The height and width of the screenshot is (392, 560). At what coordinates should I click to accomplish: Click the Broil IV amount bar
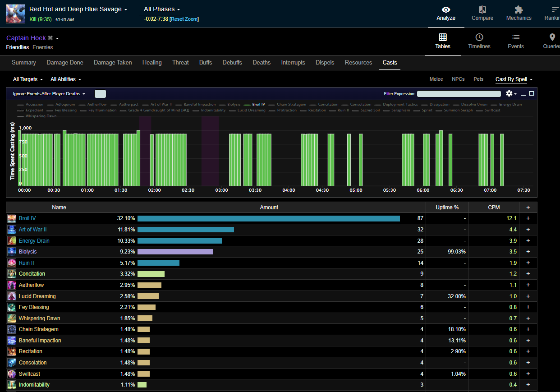[268, 218]
